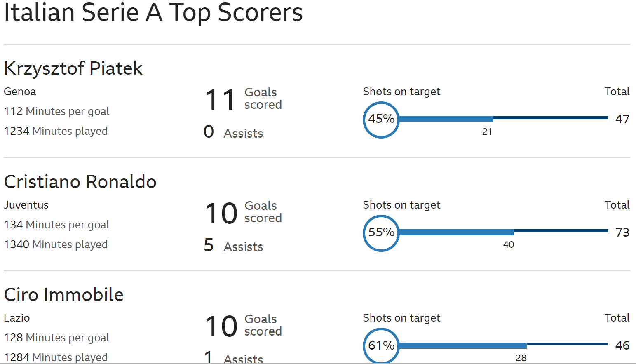The image size is (636, 364).
Task: Click Ronaldo's 5 Assists stat
Action: (233, 246)
